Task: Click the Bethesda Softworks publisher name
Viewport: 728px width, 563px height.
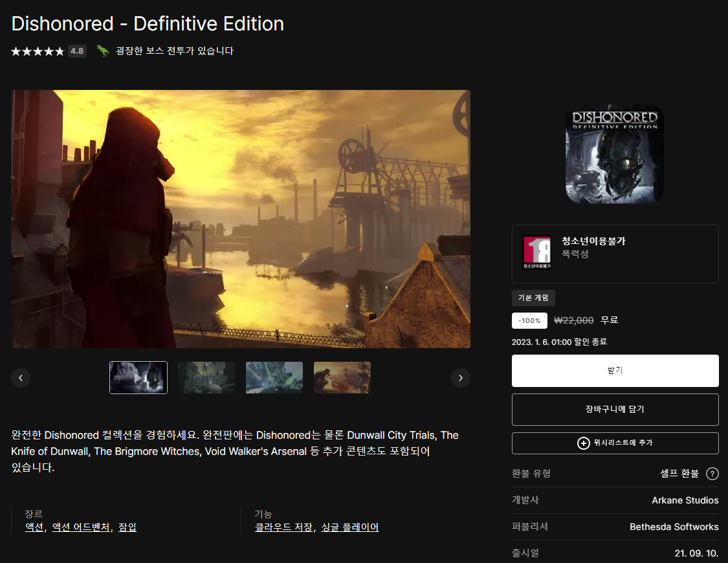Action: coord(674,527)
